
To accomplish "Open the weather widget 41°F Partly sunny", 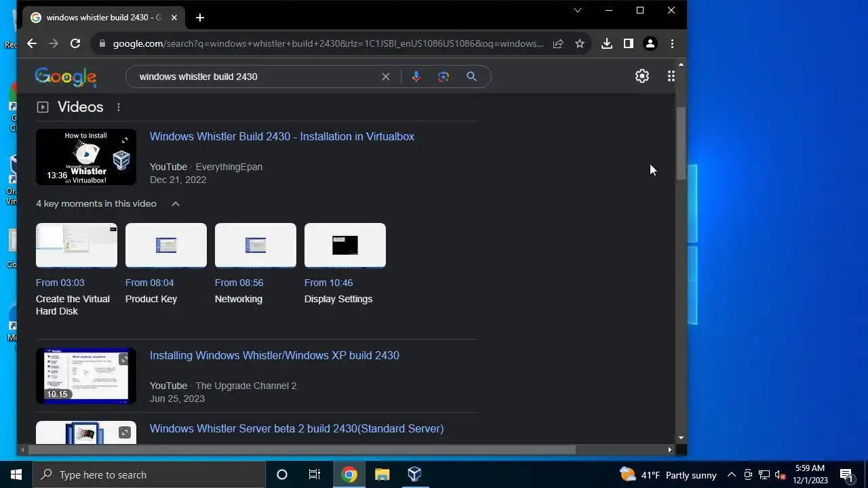I will [x=668, y=474].
